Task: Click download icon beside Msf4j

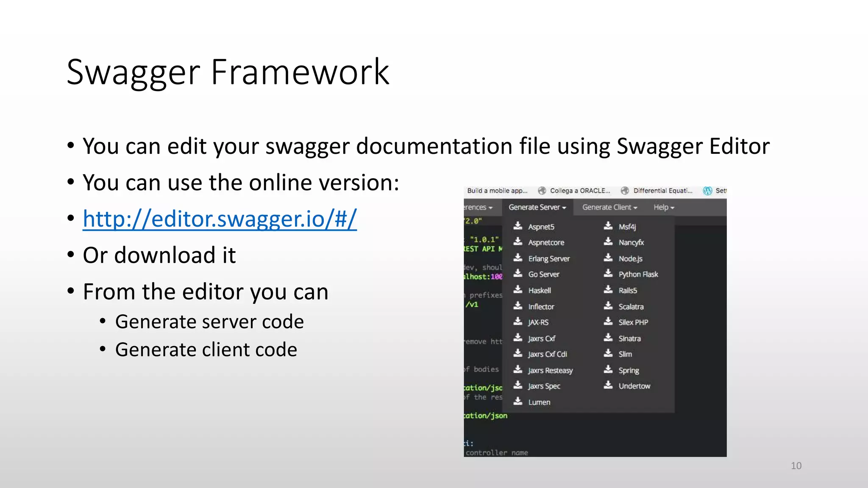Action: coord(608,225)
